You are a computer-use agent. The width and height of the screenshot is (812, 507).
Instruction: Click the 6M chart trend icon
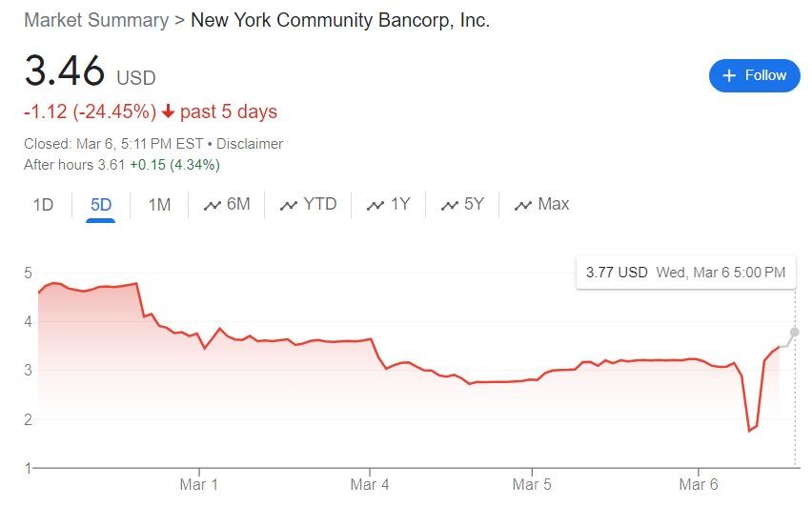tap(213, 205)
